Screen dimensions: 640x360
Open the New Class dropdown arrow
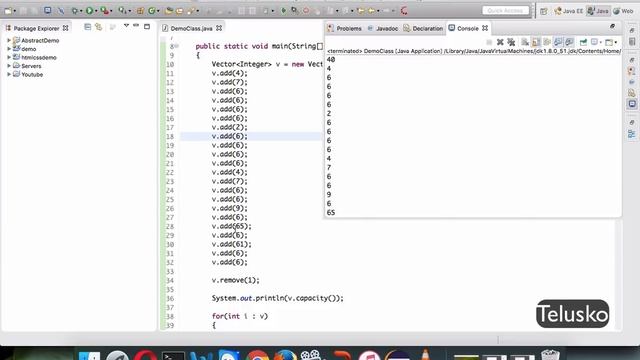pos(158,11)
